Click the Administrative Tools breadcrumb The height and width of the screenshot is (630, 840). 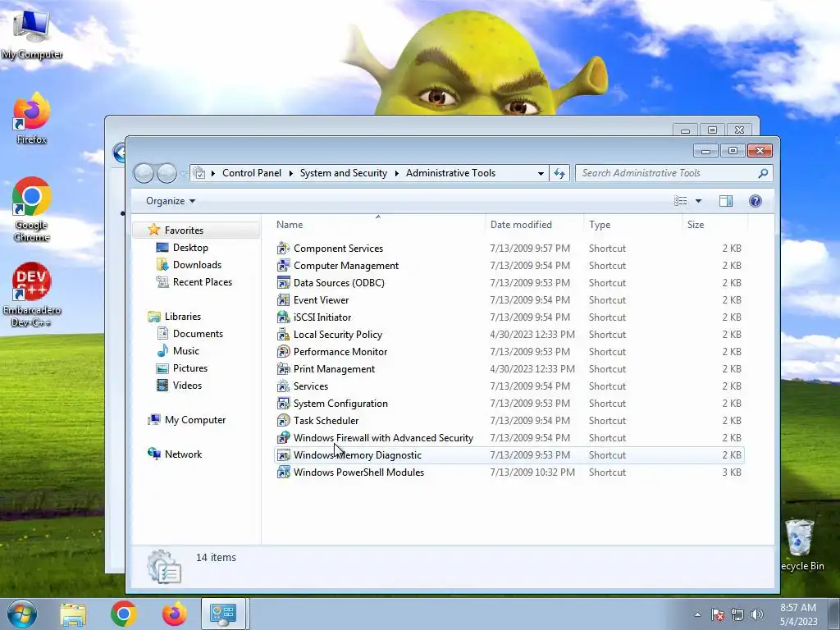(x=450, y=173)
